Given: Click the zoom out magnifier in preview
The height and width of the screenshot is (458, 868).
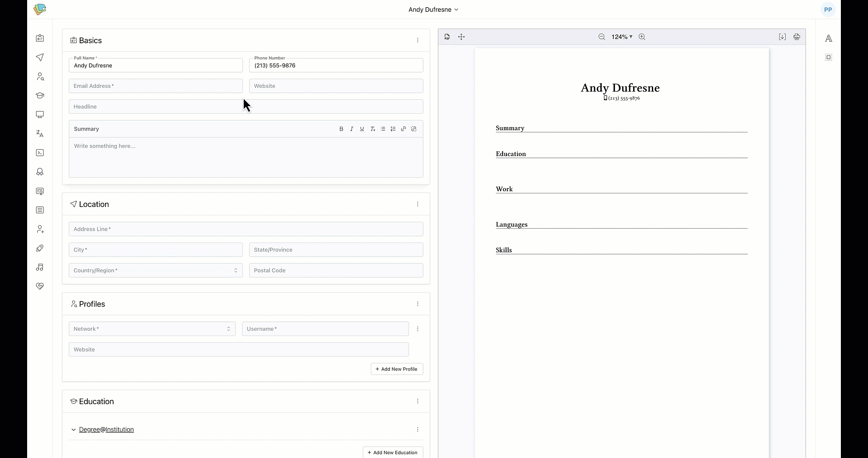Looking at the screenshot, I should click(x=601, y=37).
